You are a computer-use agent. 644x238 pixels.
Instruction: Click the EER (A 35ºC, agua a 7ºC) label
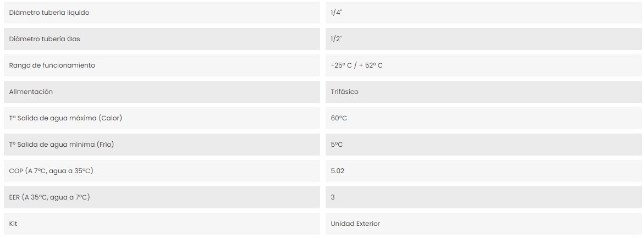tap(49, 197)
